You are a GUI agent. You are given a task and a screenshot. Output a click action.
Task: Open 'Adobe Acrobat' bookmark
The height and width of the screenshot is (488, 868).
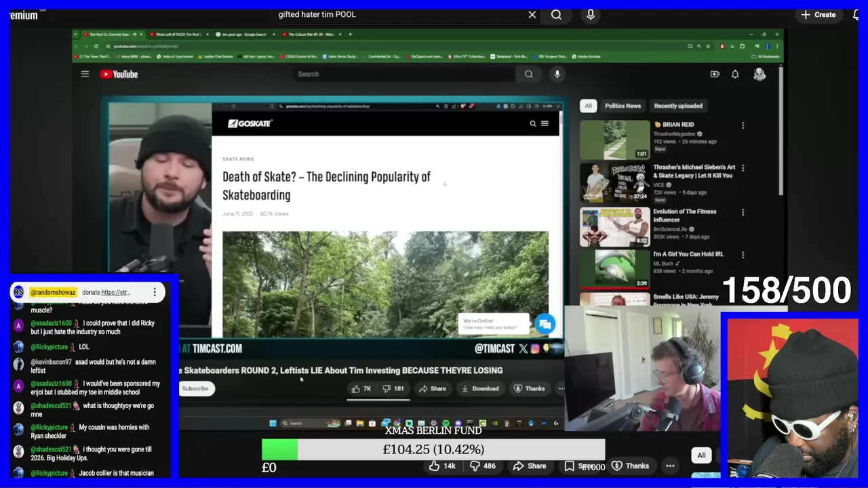click(587, 57)
